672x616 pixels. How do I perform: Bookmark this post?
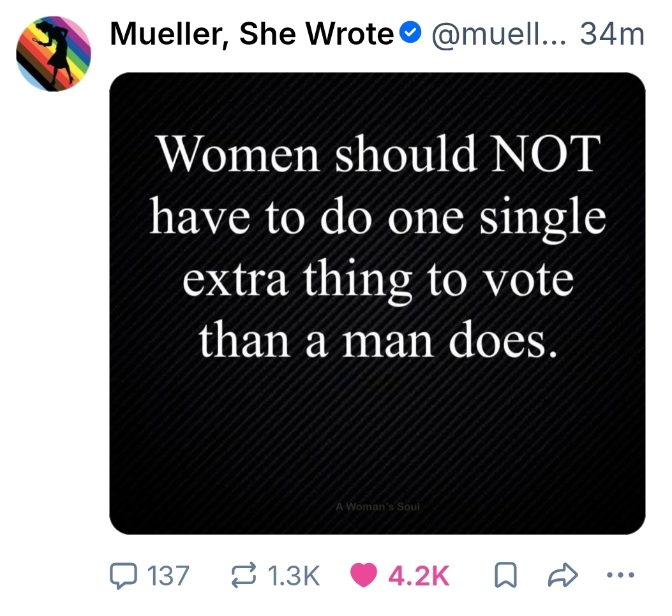pos(505,575)
